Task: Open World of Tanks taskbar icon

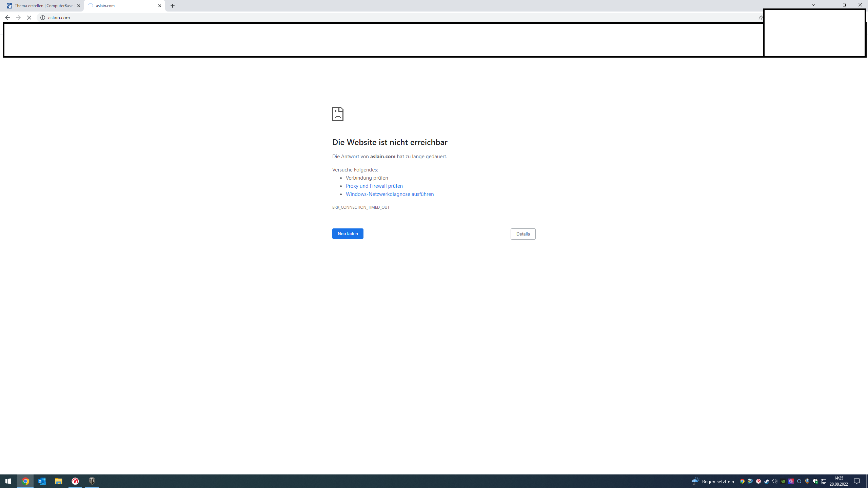Action: [x=92, y=481]
